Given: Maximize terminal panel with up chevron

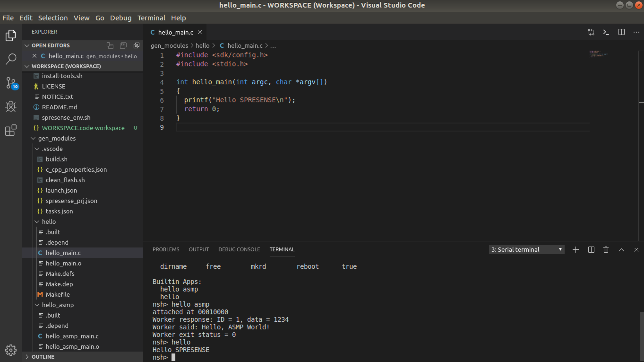Looking at the screenshot, I should point(621,250).
